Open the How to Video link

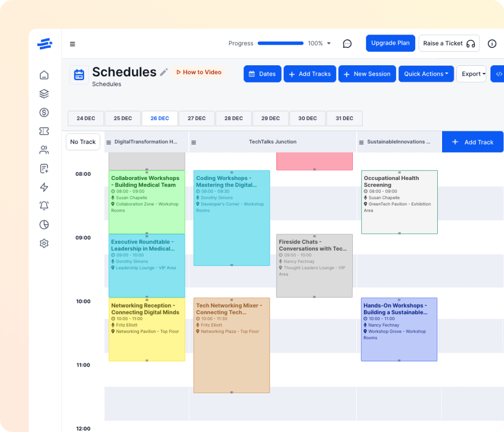coord(199,72)
